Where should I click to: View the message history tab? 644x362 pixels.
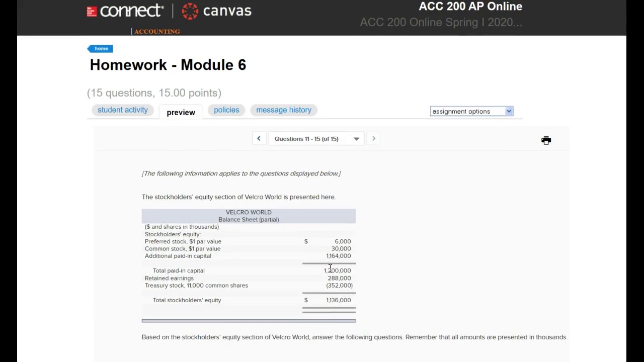[284, 110]
